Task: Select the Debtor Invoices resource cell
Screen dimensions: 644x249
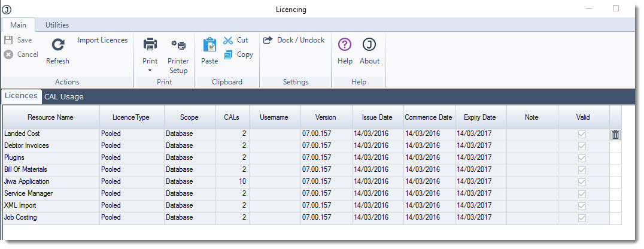Action: coord(51,146)
